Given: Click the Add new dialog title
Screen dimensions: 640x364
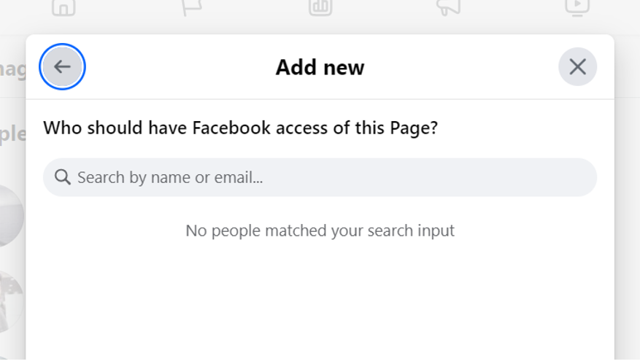Looking at the screenshot, I should pos(320,68).
